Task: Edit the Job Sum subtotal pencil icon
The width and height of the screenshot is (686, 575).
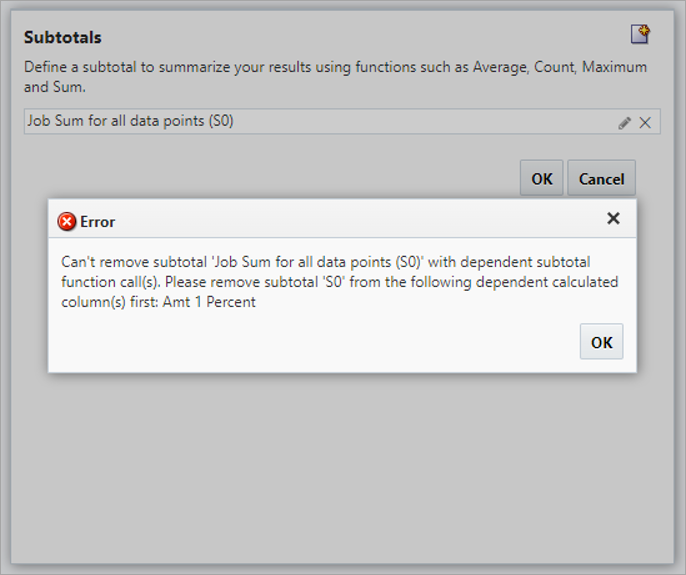Action: (x=624, y=123)
